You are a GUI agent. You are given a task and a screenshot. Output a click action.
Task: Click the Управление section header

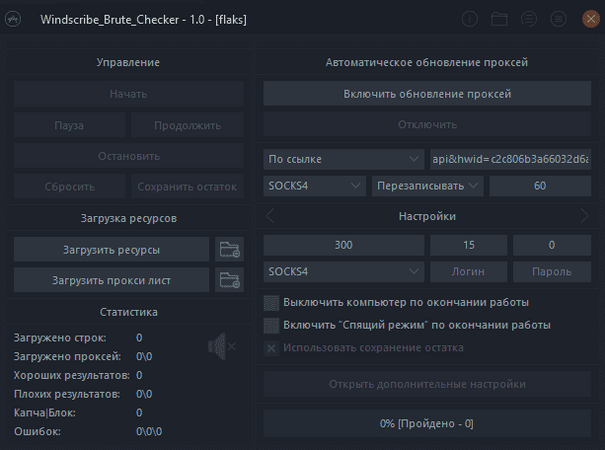pyautogui.click(x=128, y=63)
